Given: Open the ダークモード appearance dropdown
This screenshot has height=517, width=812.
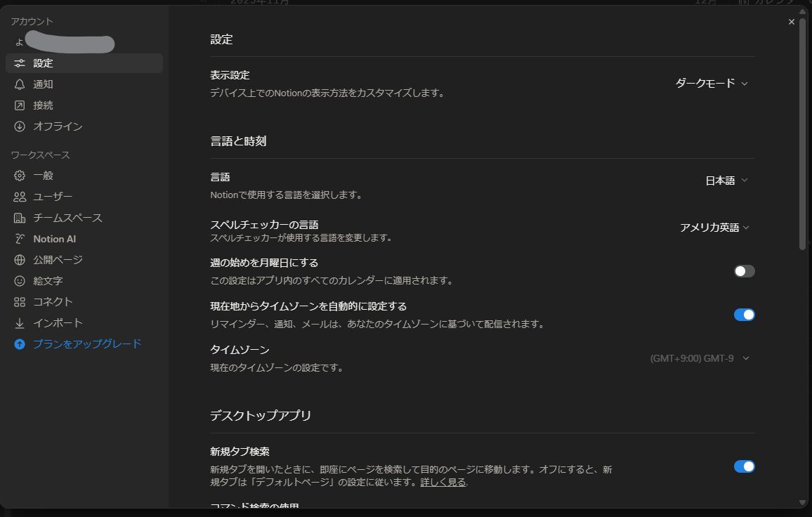Looking at the screenshot, I should pyautogui.click(x=711, y=83).
